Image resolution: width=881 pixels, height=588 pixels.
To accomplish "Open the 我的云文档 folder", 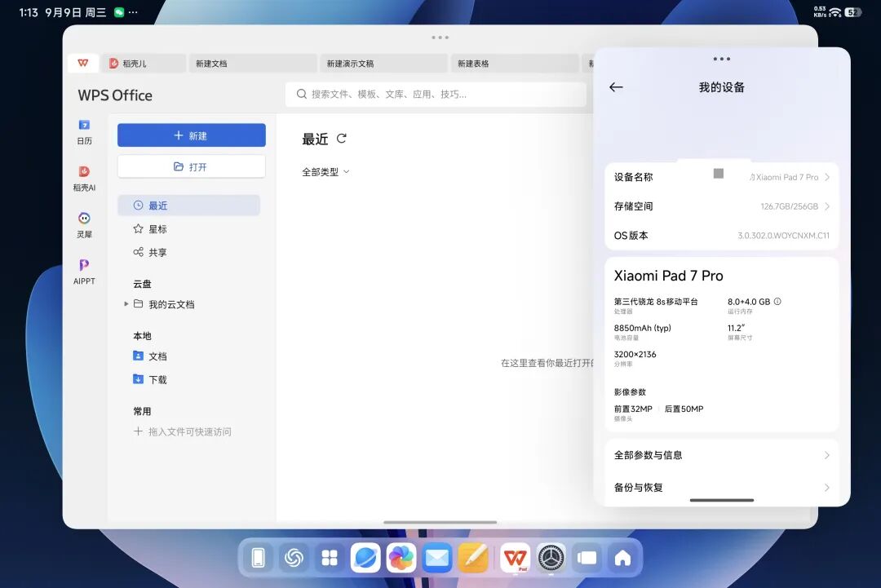I will (x=164, y=304).
